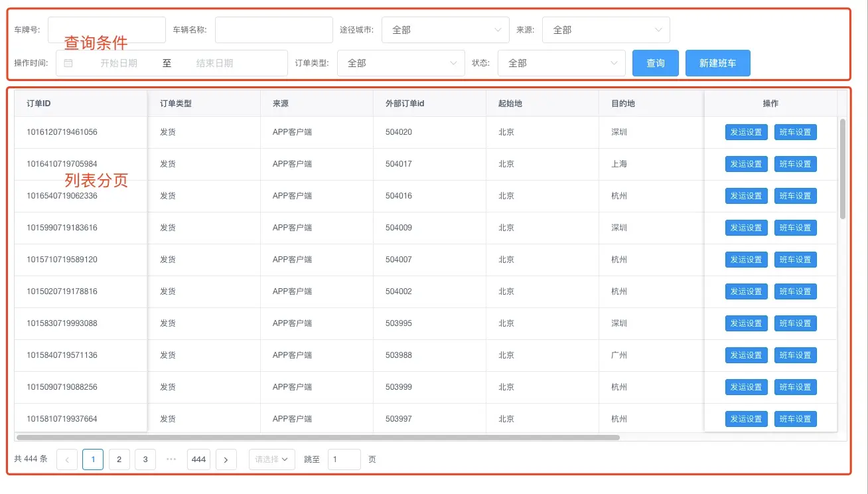
Task: Select page 2 in pagination
Action: 119,459
